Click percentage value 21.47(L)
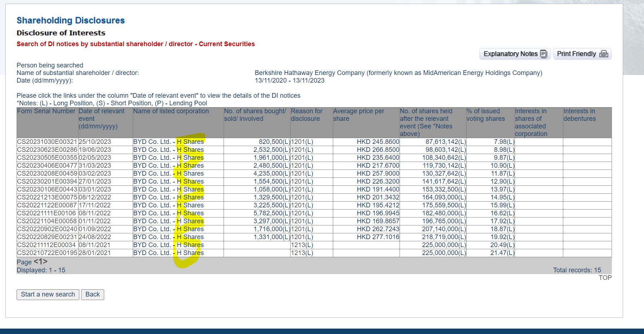Viewport: 644px width, 334px height. [x=502, y=253]
